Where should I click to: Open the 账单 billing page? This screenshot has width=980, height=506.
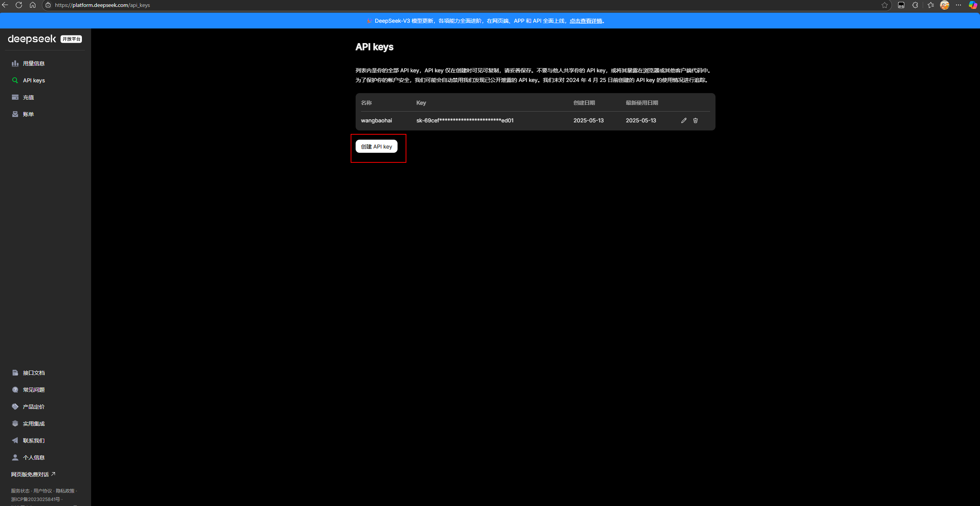[x=28, y=114]
